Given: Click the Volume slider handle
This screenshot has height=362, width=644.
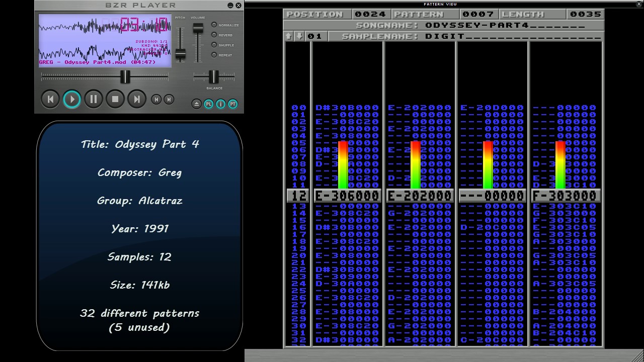Looking at the screenshot, I should point(198,28).
